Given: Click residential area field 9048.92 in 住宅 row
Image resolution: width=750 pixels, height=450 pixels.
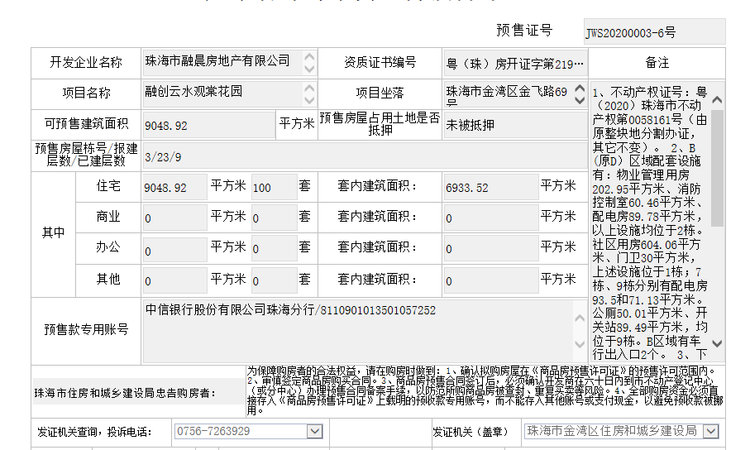Looking at the screenshot, I should pos(175,187).
